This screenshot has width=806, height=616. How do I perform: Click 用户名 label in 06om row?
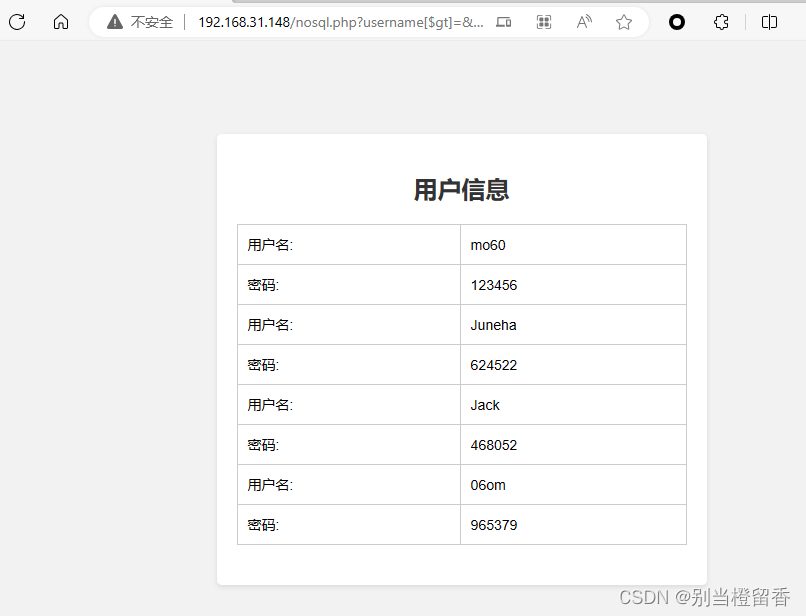(x=270, y=485)
